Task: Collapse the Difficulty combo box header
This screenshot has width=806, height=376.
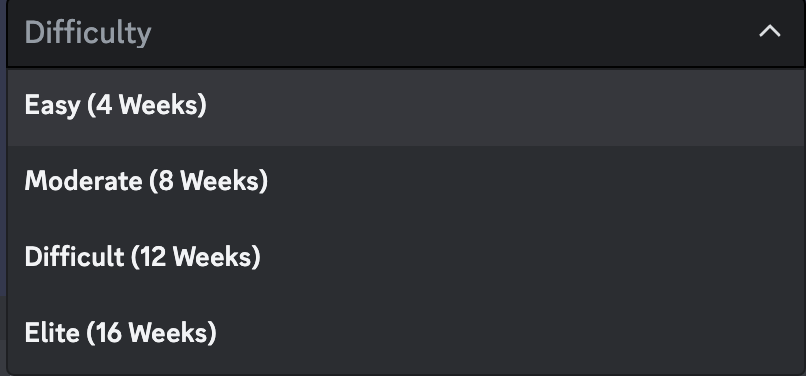Action: coord(406,33)
